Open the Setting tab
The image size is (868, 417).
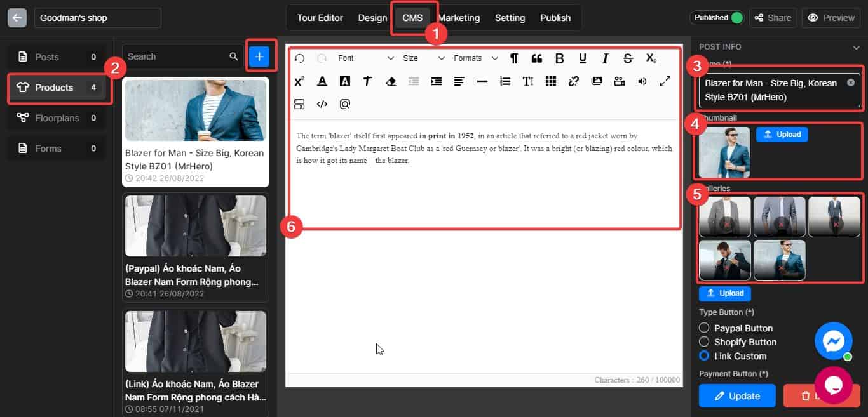pos(510,18)
